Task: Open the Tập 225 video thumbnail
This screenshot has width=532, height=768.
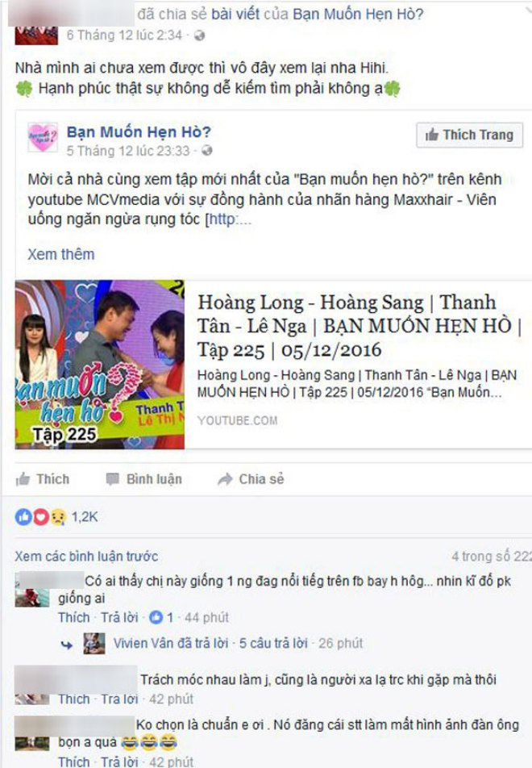Action: point(100,365)
